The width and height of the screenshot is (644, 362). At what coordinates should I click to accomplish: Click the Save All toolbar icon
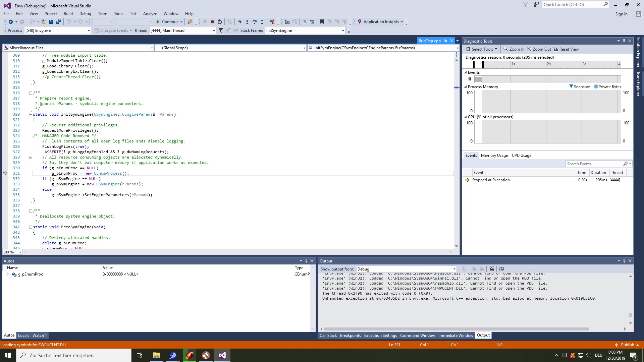coord(59,22)
